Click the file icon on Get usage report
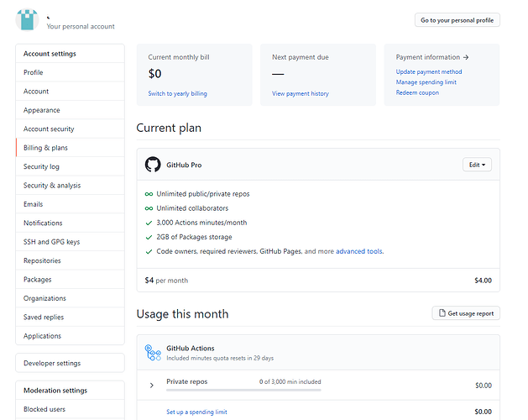Screen dimensions: 528x420 442,313
